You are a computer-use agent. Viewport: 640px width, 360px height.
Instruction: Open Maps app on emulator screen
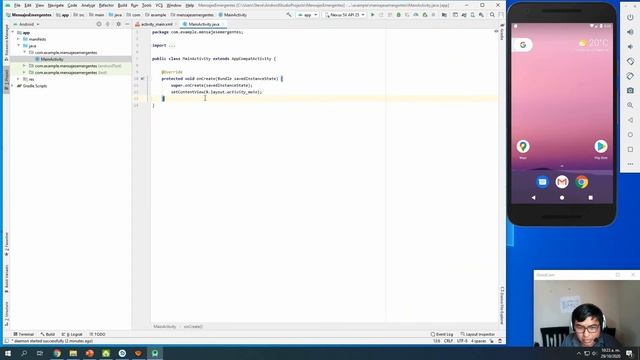(523, 147)
